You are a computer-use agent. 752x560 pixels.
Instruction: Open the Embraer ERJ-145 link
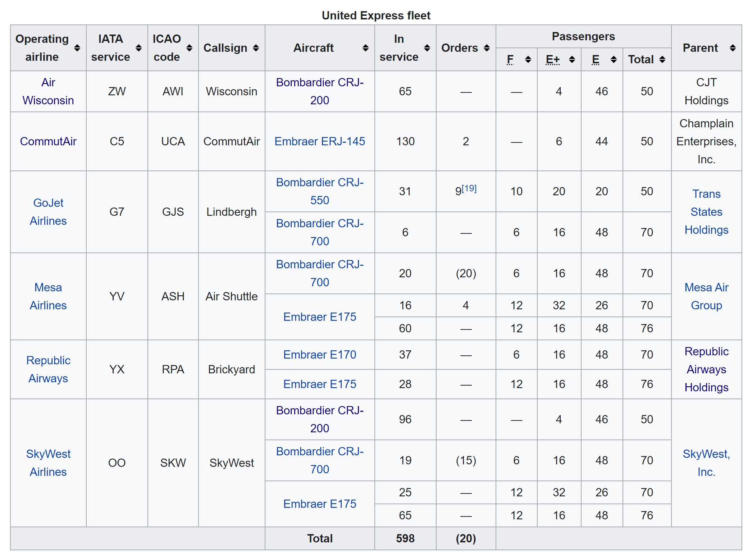320,141
